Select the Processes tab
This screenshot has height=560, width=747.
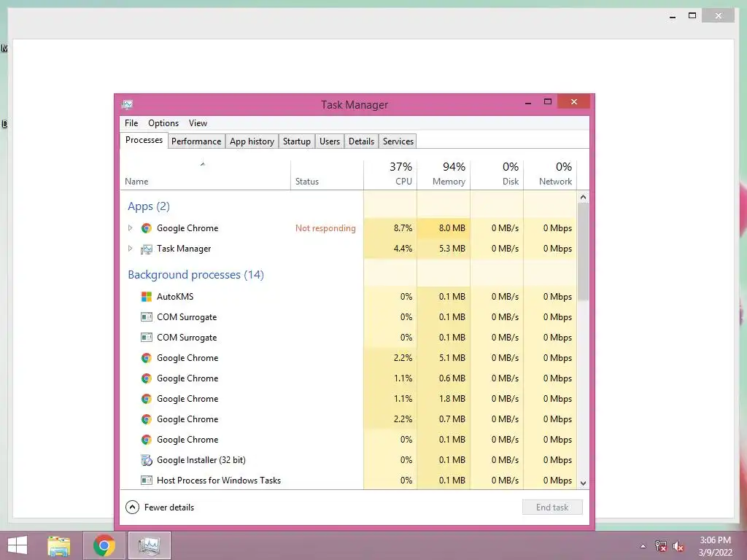click(144, 140)
